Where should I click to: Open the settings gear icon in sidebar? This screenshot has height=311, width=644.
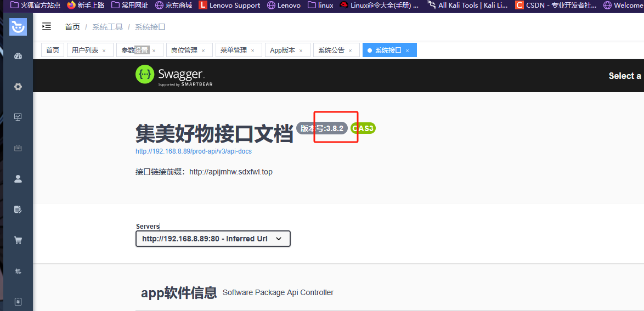click(x=18, y=87)
